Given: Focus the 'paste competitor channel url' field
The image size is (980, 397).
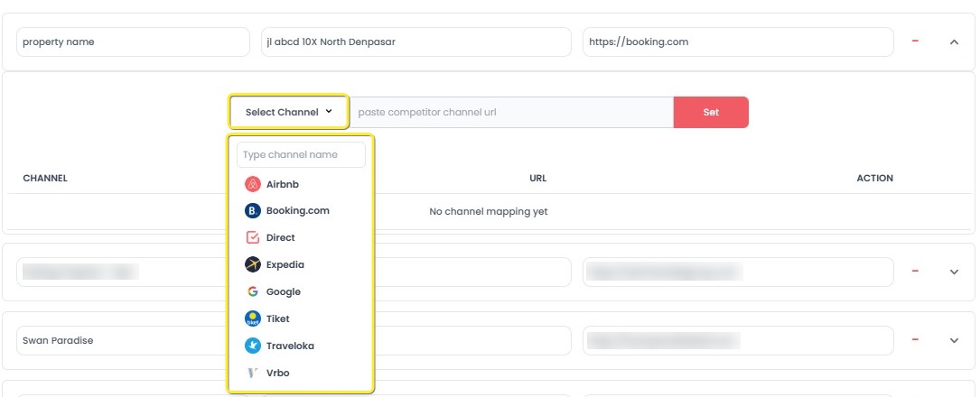Looking at the screenshot, I should (x=511, y=113).
